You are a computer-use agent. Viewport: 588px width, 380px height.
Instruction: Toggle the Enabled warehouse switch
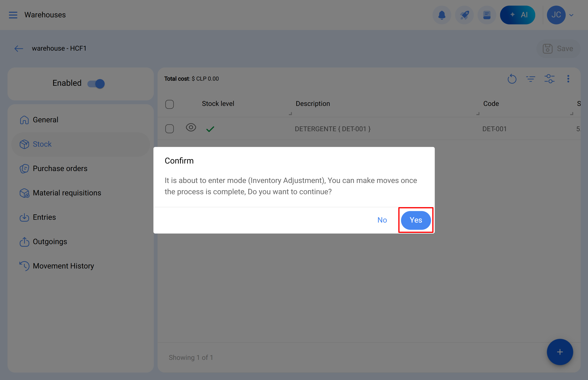click(96, 84)
